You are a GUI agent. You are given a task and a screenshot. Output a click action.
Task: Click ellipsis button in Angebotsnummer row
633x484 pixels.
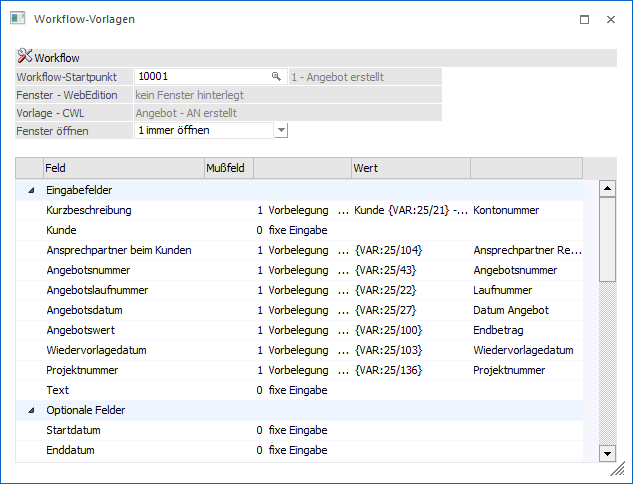[x=344, y=271]
